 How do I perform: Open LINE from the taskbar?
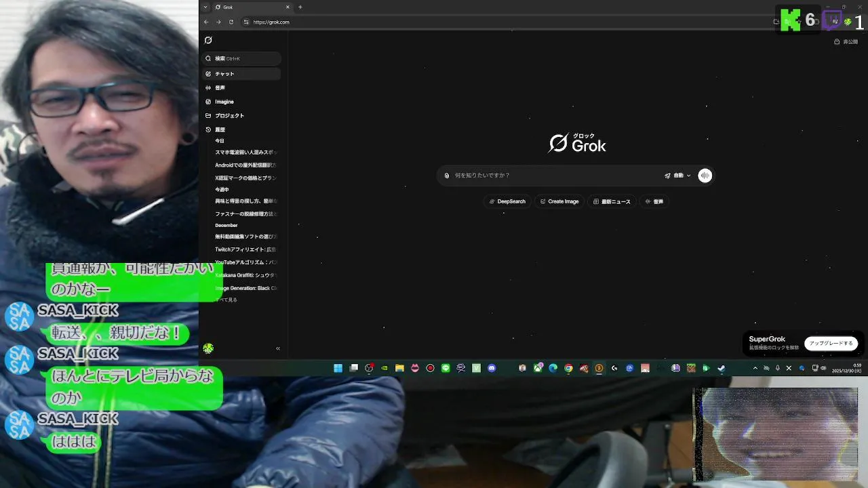pos(446,368)
